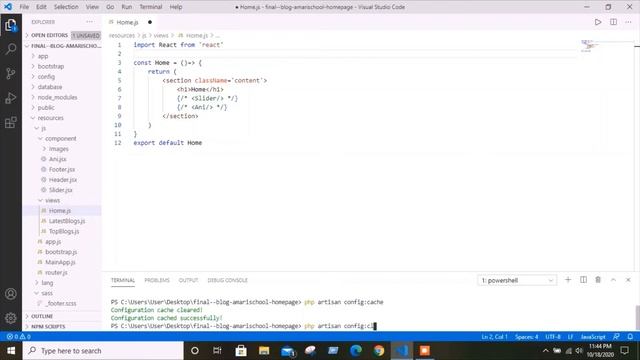Split the editor to the right
640x360 pixels.
point(613,22)
